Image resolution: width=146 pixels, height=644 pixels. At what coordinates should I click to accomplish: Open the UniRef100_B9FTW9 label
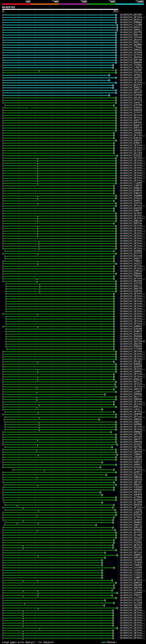pos(131,60)
